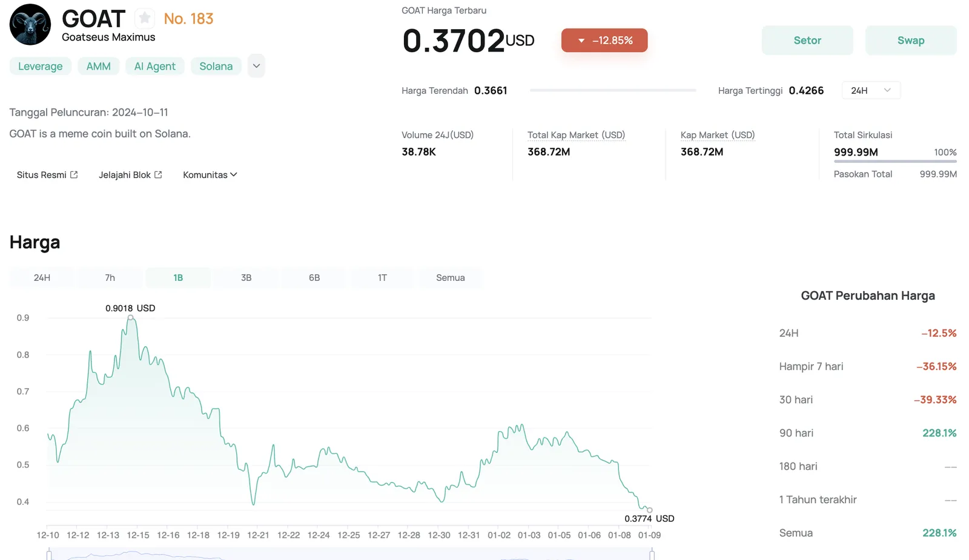Click the Total Kap Market (USD) label

tap(576, 135)
